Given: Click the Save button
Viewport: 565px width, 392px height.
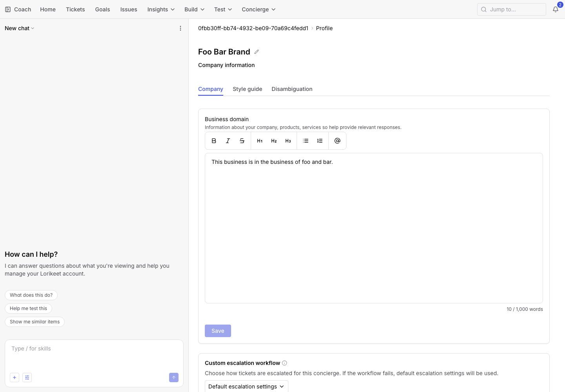Looking at the screenshot, I should click(218, 331).
